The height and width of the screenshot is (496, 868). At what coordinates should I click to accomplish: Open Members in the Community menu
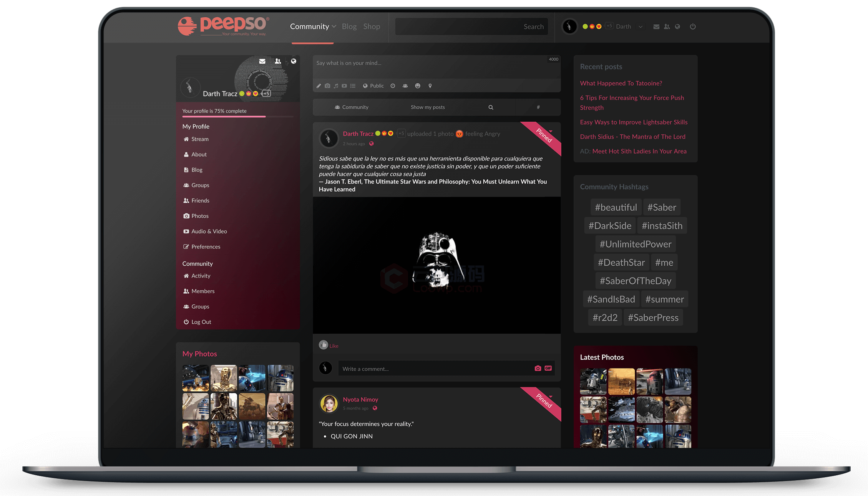coord(199,291)
